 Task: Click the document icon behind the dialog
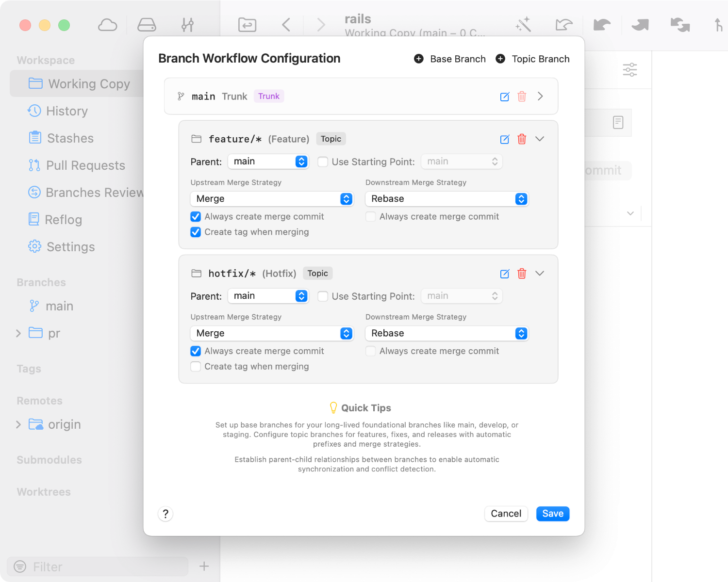click(618, 122)
